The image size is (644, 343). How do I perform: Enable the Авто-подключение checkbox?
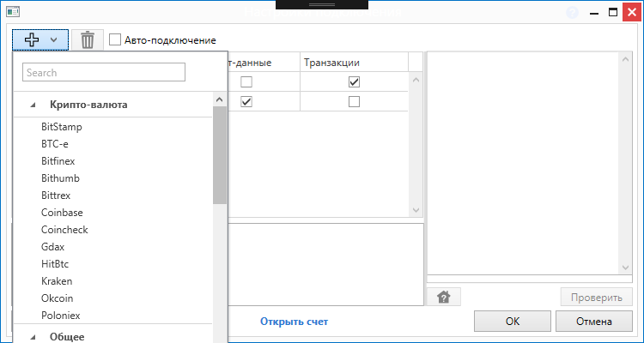click(x=115, y=39)
